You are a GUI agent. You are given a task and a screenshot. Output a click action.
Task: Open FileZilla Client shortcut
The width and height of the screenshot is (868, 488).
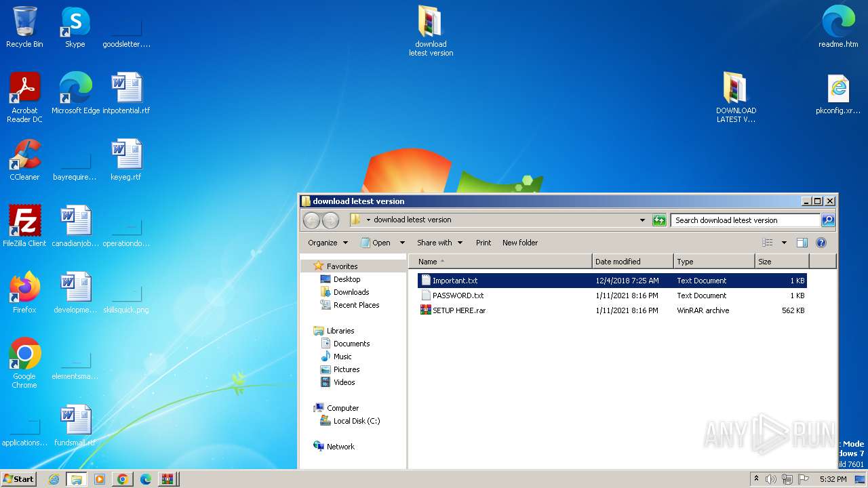24,226
